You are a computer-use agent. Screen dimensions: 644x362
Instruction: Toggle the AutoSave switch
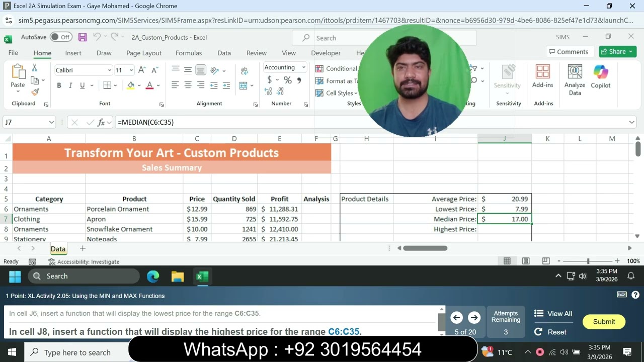pyautogui.click(x=61, y=37)
